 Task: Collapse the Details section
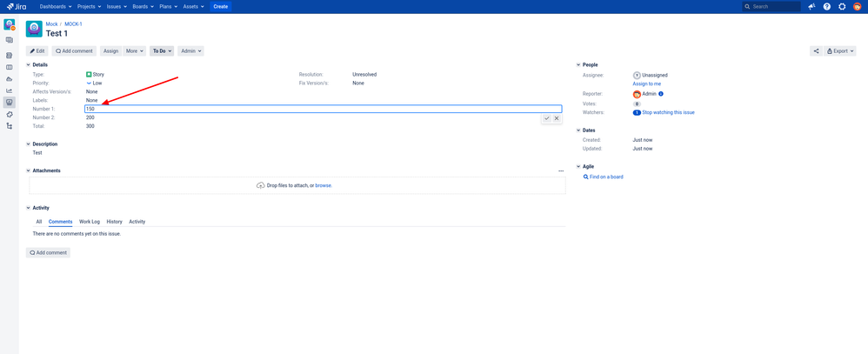[x=28, y=65]
